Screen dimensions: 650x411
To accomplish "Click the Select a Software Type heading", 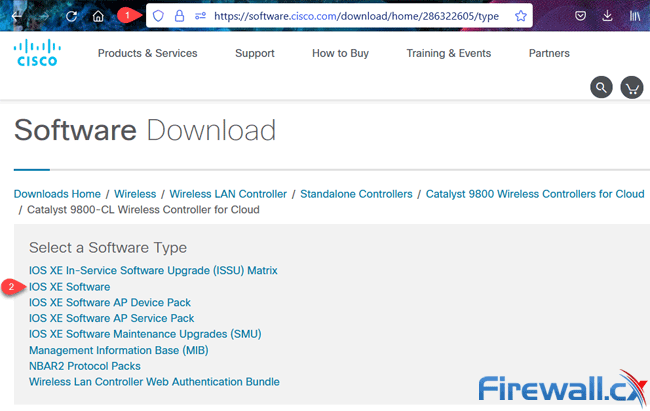I will 108,247.
